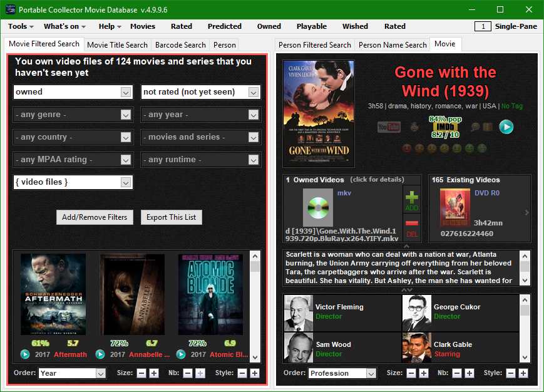The width and height of the screenshot is (544, 392).
Task: Open the 'any country' dropdown
Action: [x=73, y=137]
